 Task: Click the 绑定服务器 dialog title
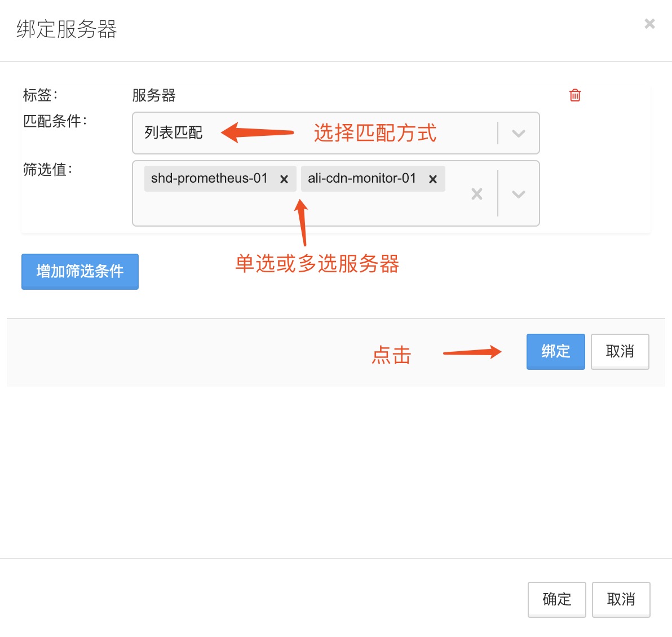coord(67,29)
